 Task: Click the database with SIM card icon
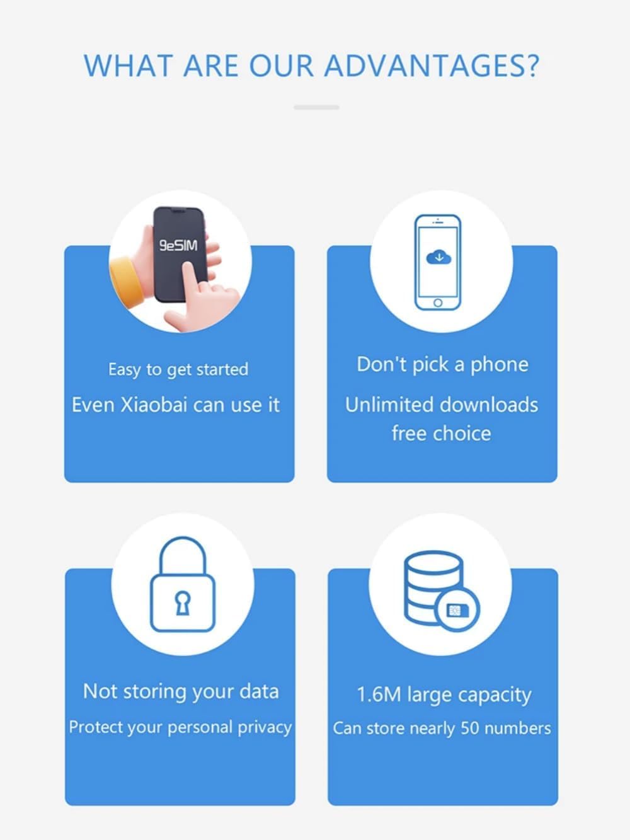tap(442, 590)
